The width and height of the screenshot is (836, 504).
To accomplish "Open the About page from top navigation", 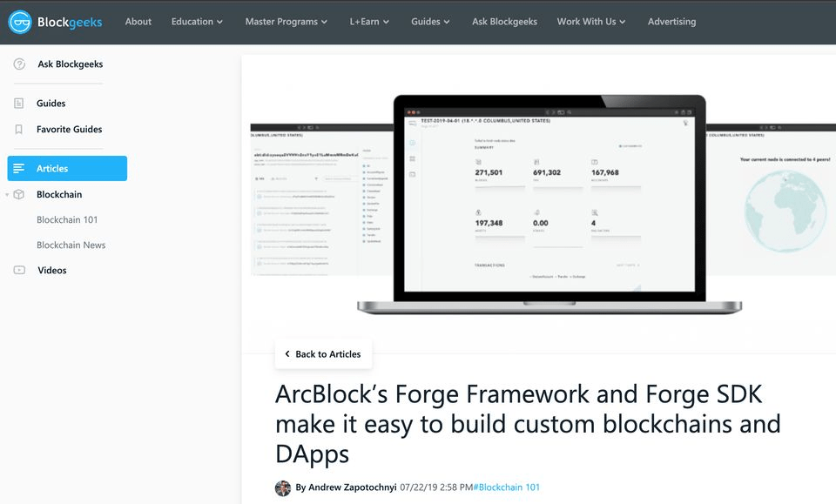I will point(138,22).
